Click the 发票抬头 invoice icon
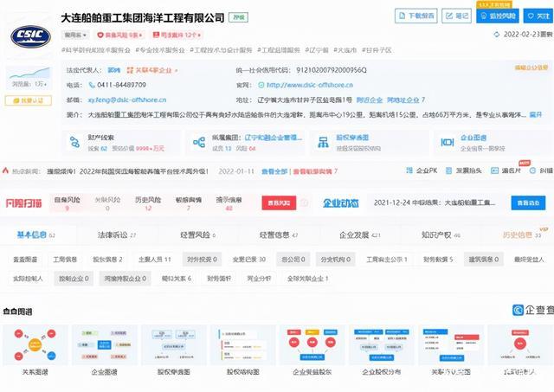Viewport: 554px width, 392px height. [x=448, y=170]
